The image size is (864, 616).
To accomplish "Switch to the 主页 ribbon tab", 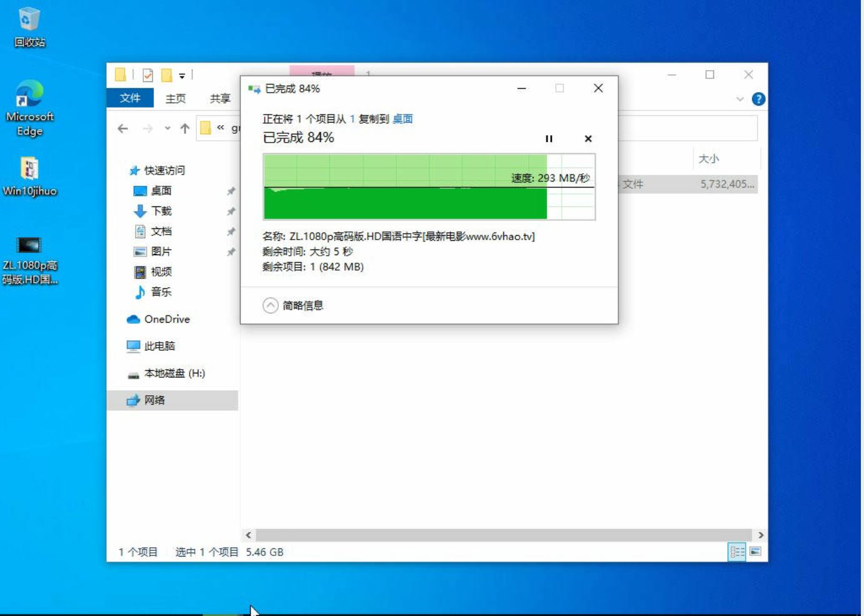I will [x=176, y=98].
